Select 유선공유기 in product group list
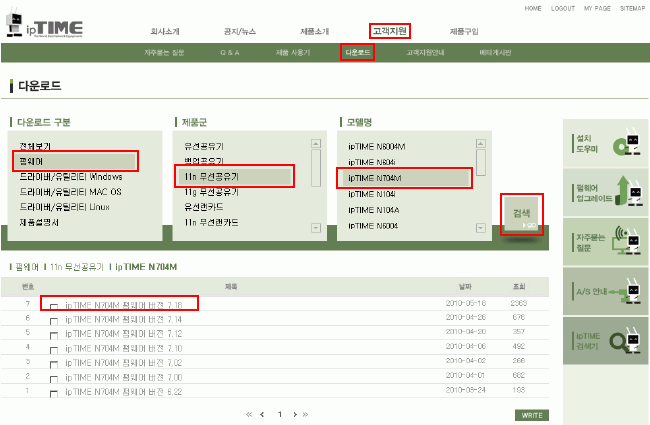Image resolution: width=650 pixels, height=425 pixels. coord(204,146)
